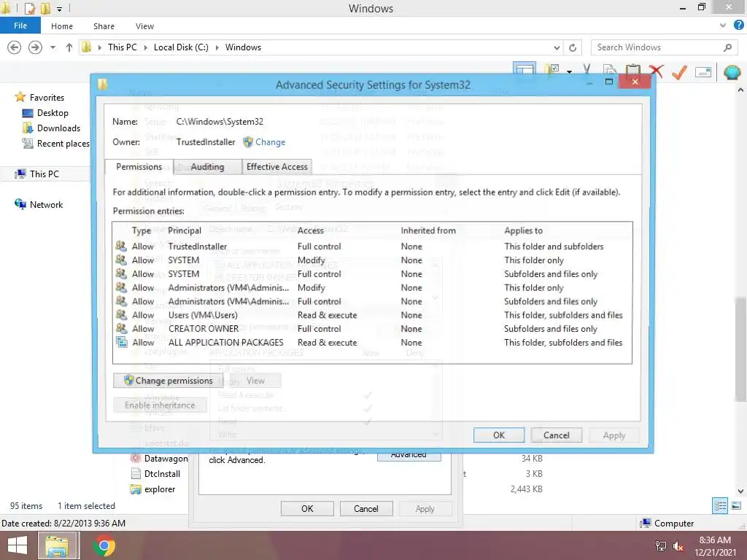747x560 pixels.
Task: Expand the ribbon with the chevron arrow
Action: pyautogui.click(x=723, y=26)
